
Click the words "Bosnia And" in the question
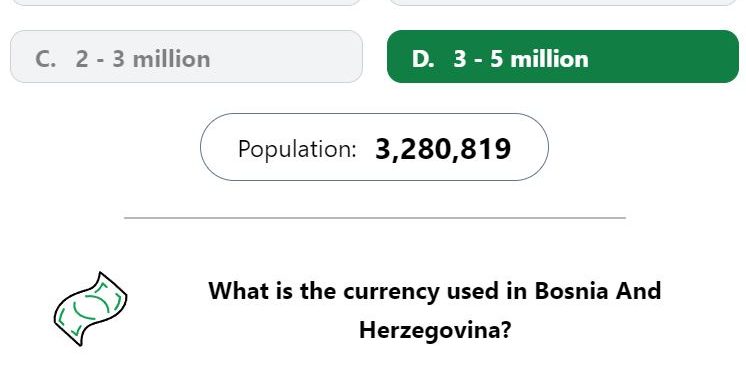pos(598,290)
